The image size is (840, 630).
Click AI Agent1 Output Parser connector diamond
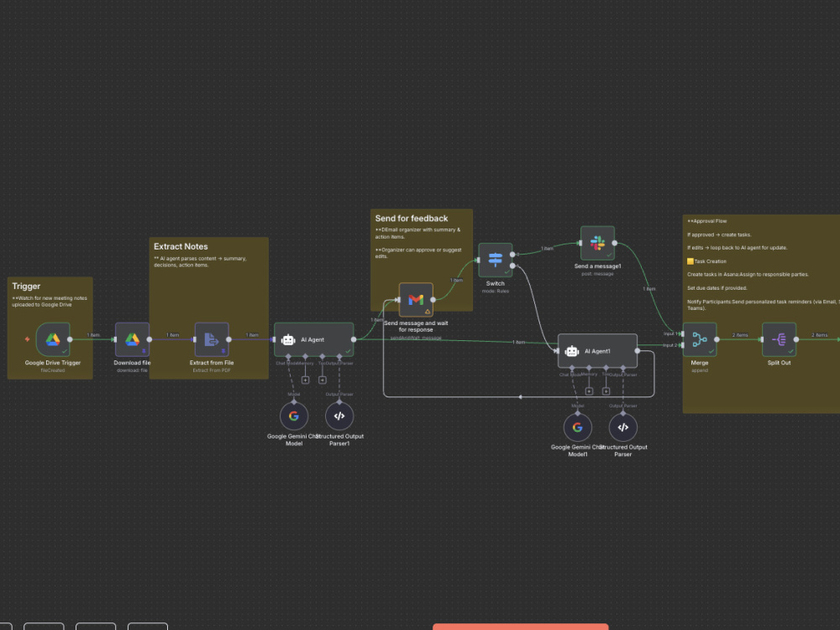tap(623, 368)
